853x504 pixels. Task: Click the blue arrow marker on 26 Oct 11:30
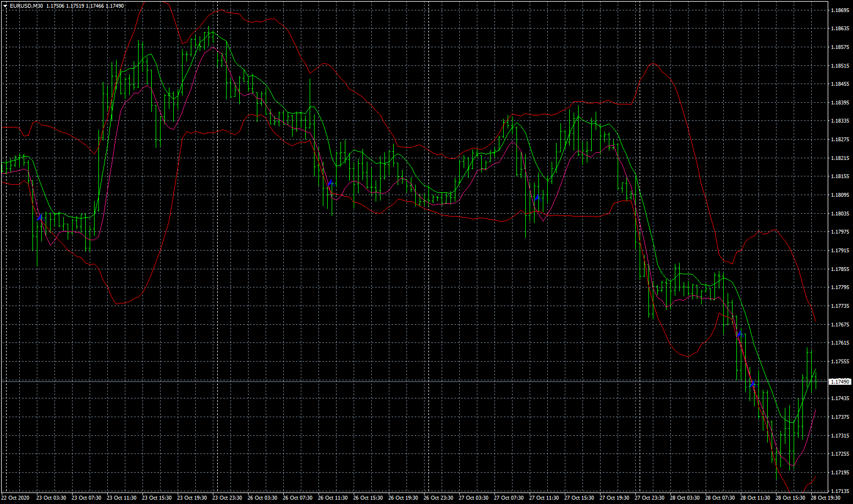(330, 183)
